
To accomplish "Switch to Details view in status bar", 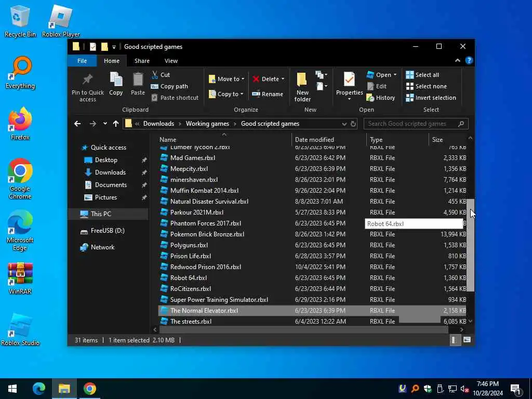I will [454, 340].
